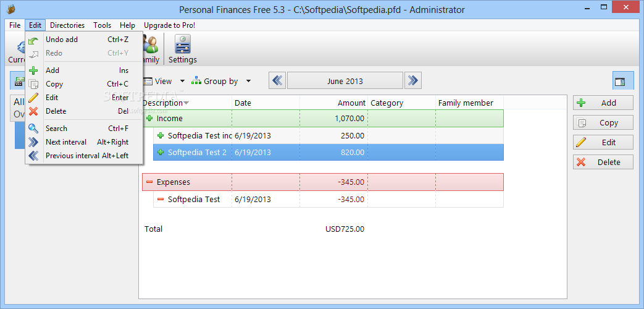The height and width of the screenshot is (309, 644).
Task: Click the green plus icon beside menu Add
Action: 34,70
